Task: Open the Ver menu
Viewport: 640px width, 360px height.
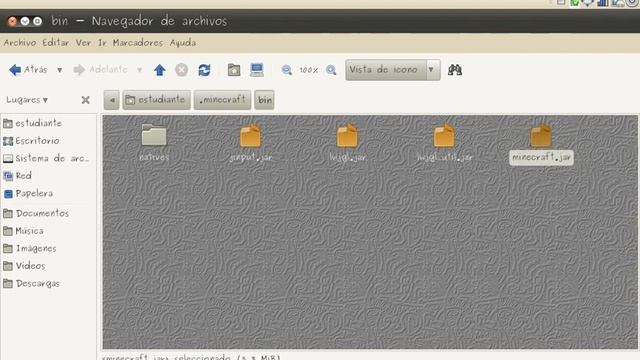Action: (83, 42)
